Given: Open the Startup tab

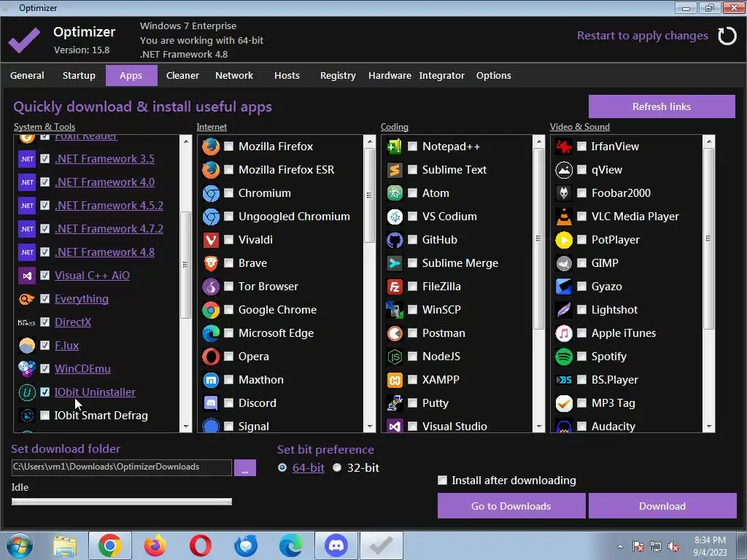Looking at the screenshot, I should click(79, 76).
